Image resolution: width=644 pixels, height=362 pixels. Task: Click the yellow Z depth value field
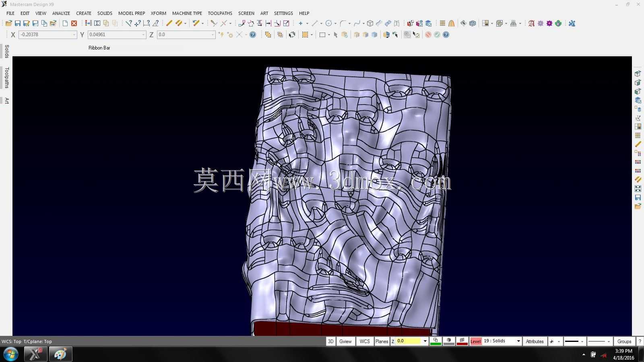pos(409,341)
